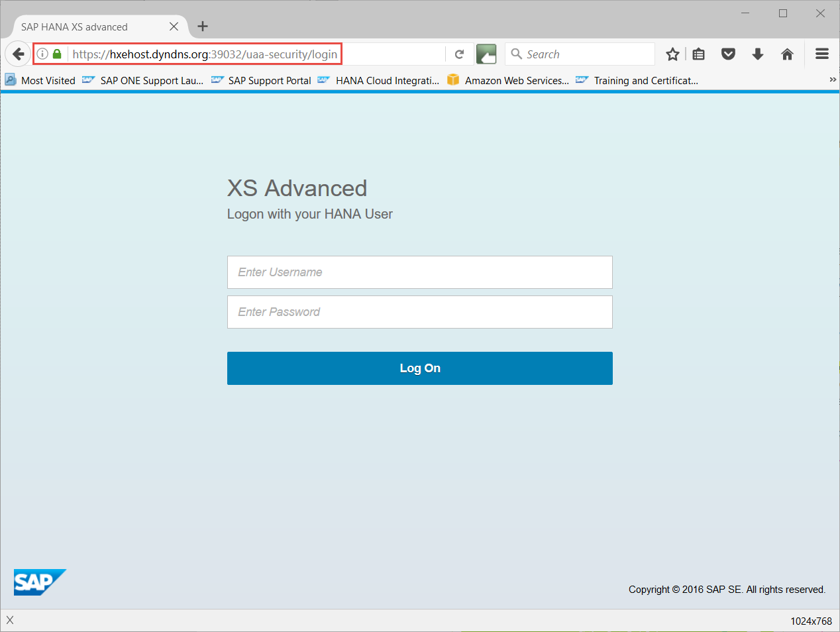
Task: Open a new tab with plus button
Action: 203,26
